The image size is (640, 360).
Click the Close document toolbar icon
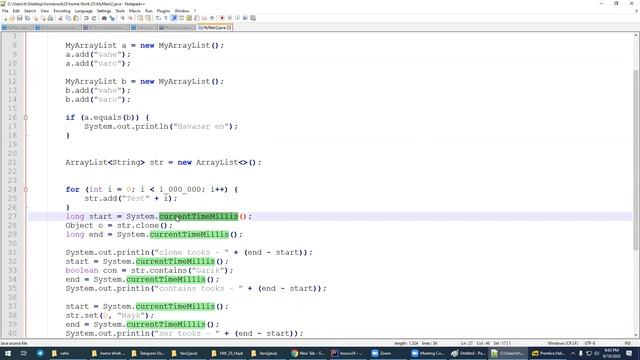point(35,18)
